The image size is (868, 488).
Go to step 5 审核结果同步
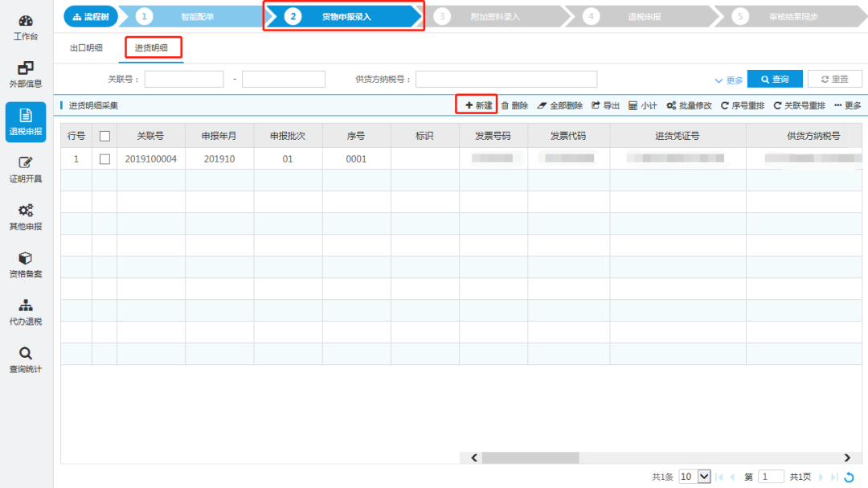(792, 17)
